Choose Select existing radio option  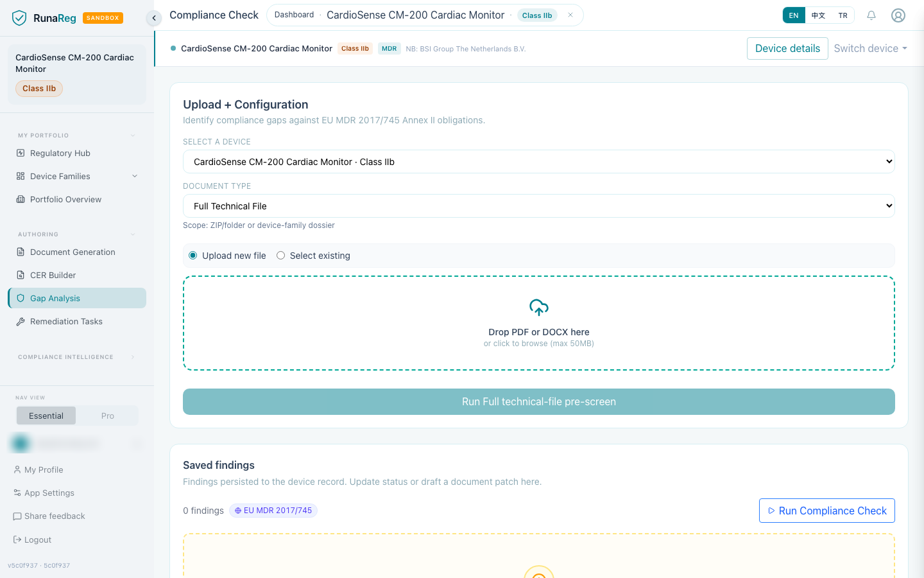(280, 256)
